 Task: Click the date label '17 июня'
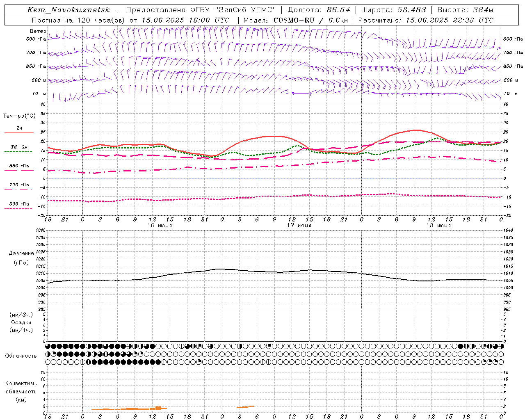pos(299,226)
